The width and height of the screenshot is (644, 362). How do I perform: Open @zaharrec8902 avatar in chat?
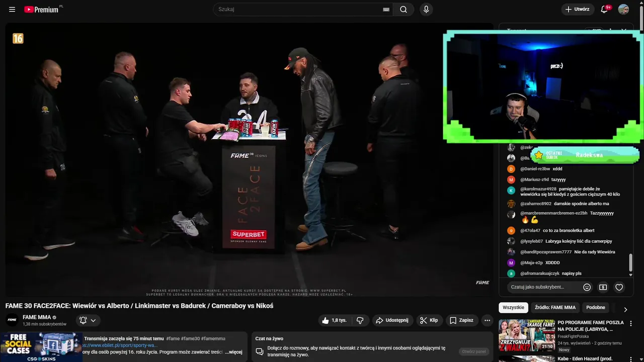coord(511,204)
